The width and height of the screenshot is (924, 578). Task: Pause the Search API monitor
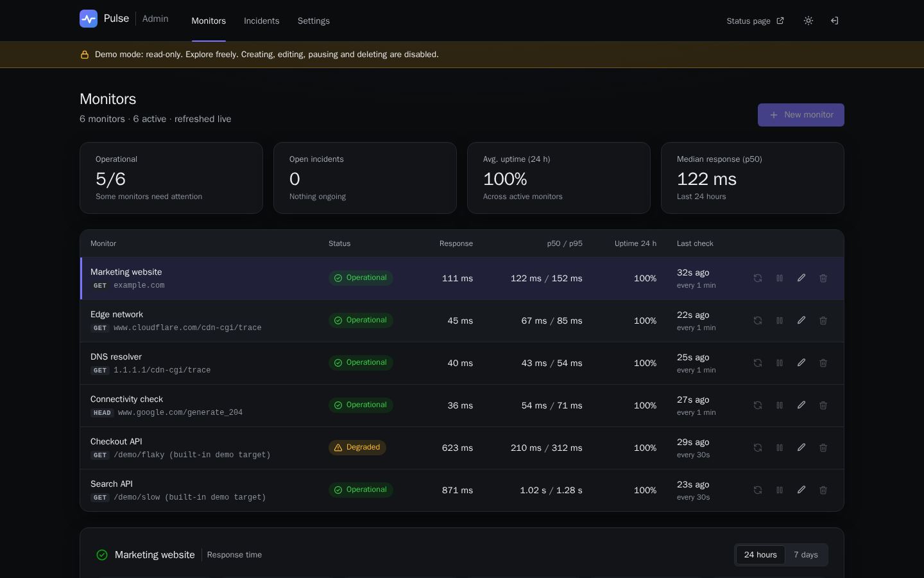(x=780, y=490)
